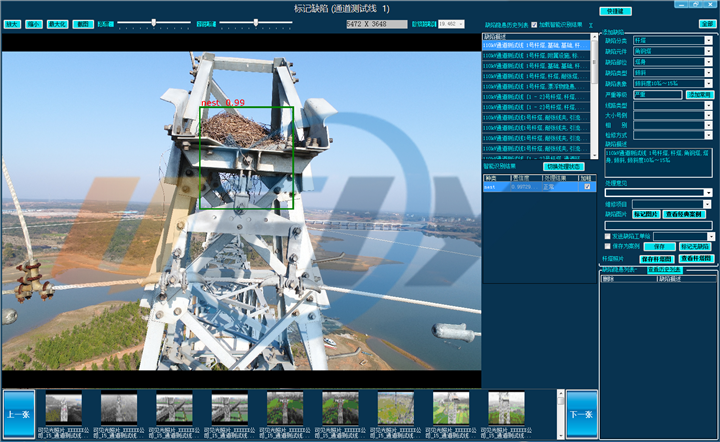Enable the 发送缺陷工单给 checkbox
This screenshot has height=442, width=720.
(x=608, y=236)
